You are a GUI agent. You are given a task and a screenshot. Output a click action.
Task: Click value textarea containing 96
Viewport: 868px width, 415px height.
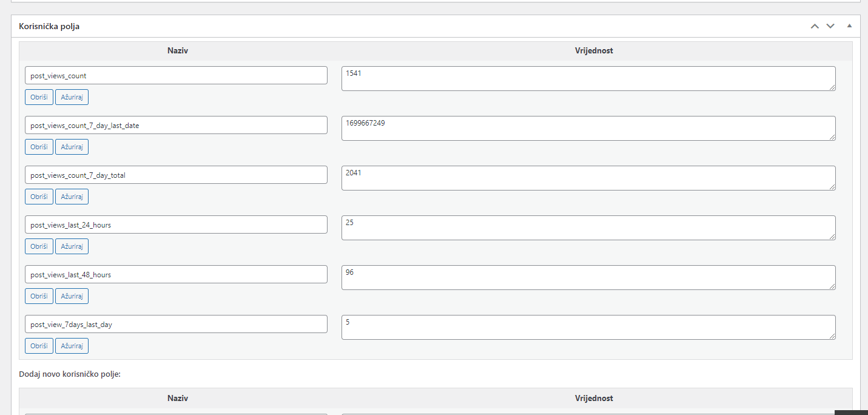pos(588,278)
